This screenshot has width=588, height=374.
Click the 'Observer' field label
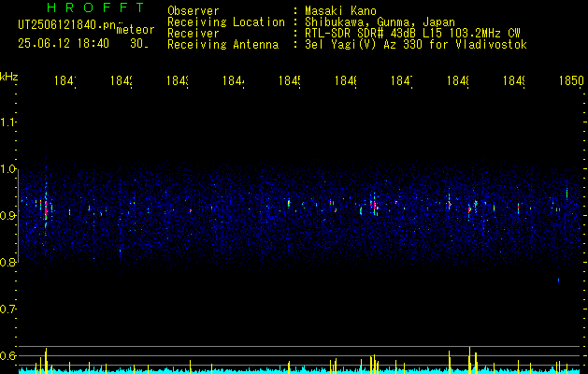(194, 11)
